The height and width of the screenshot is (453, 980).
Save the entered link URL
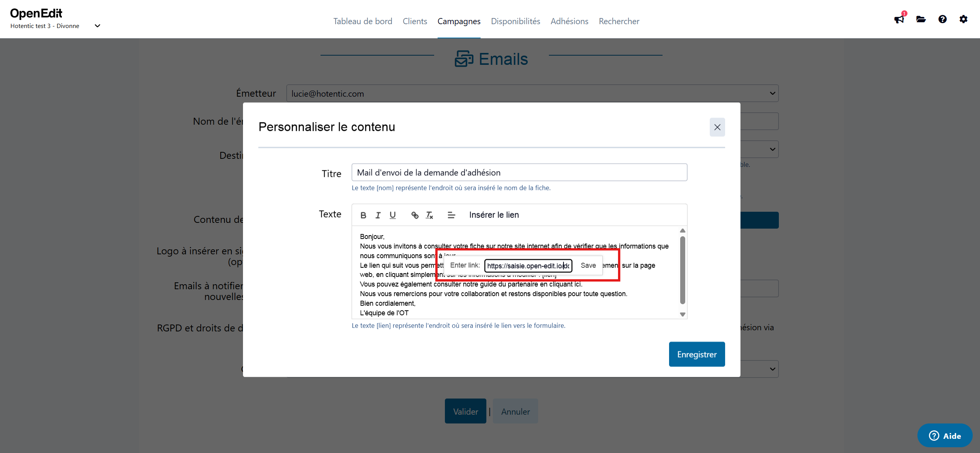pos(588,265)
